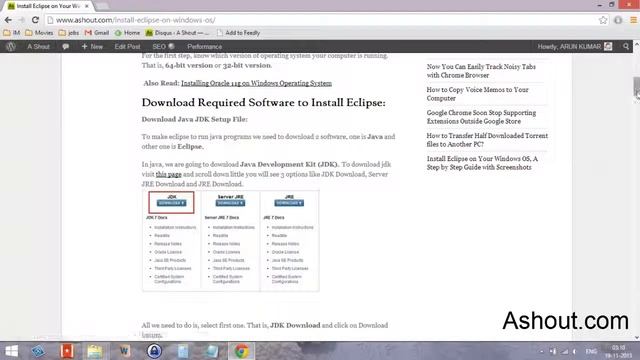This screenshot has height=360, width=640.
Task: Click the ARUN KUMAR avatar image
Action: point(608,47)
